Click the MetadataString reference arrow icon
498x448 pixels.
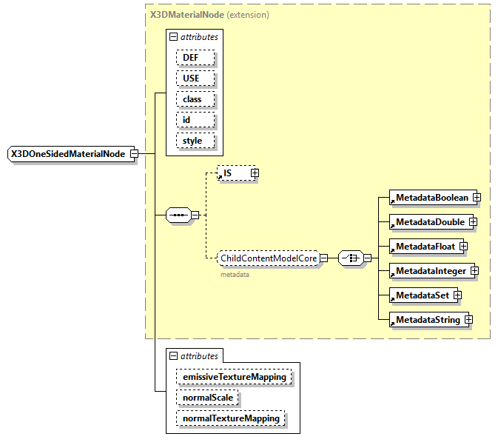[x=393, y=324]
